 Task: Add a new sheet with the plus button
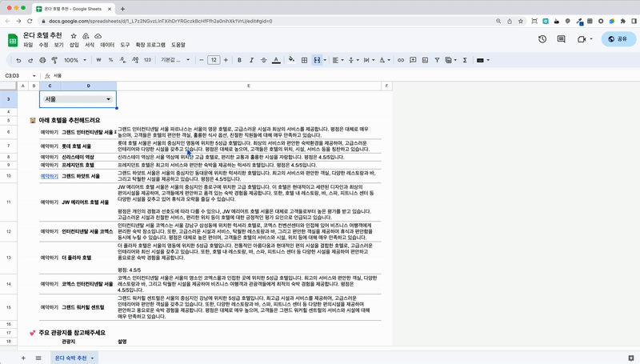tap(23, 358)
